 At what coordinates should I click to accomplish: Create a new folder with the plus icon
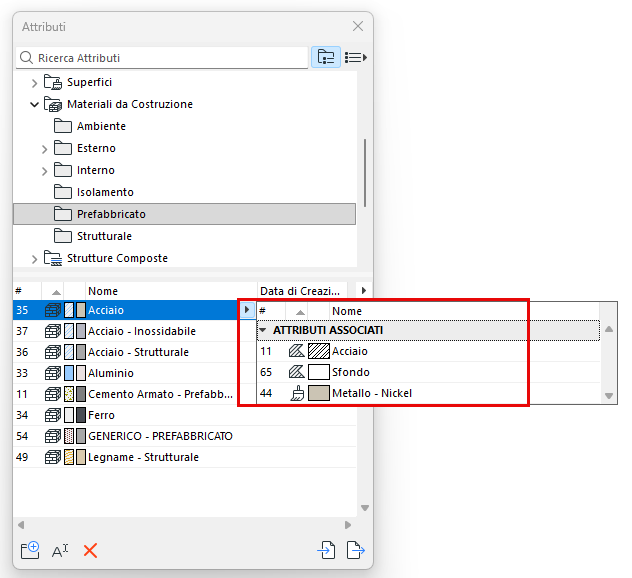coord(30,550)
